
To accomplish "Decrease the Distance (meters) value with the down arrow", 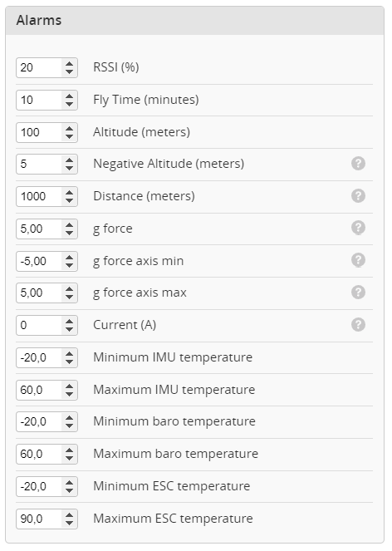I will (x=69, y=200).
